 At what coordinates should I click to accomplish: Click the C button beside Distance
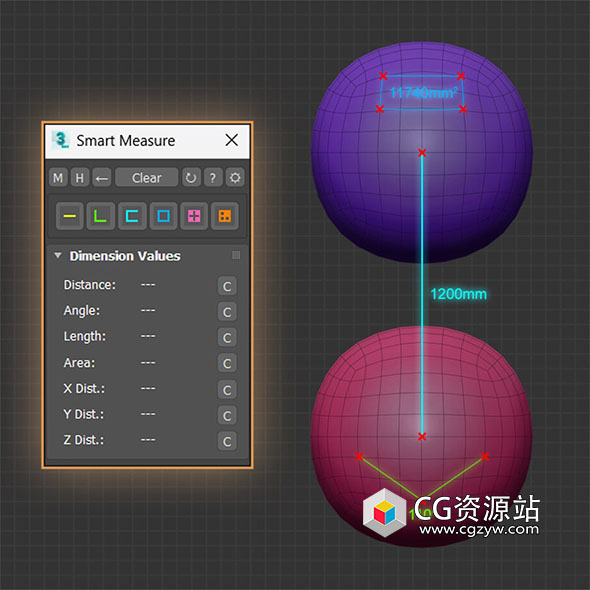[227, 286]
